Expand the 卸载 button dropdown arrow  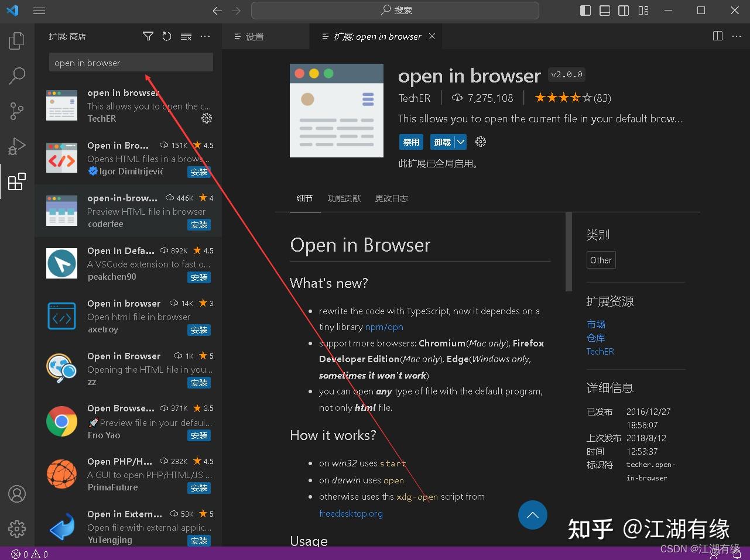coord(460,142)
